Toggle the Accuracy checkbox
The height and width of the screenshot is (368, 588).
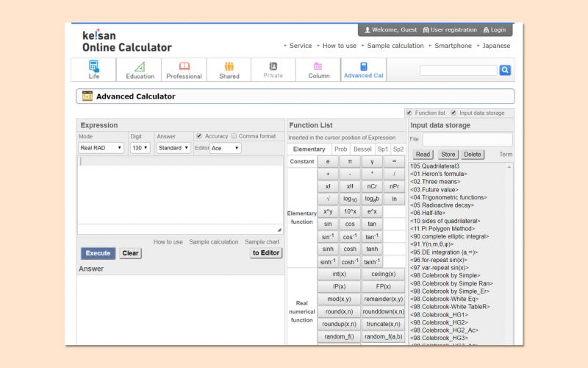[x=199, y=136]
